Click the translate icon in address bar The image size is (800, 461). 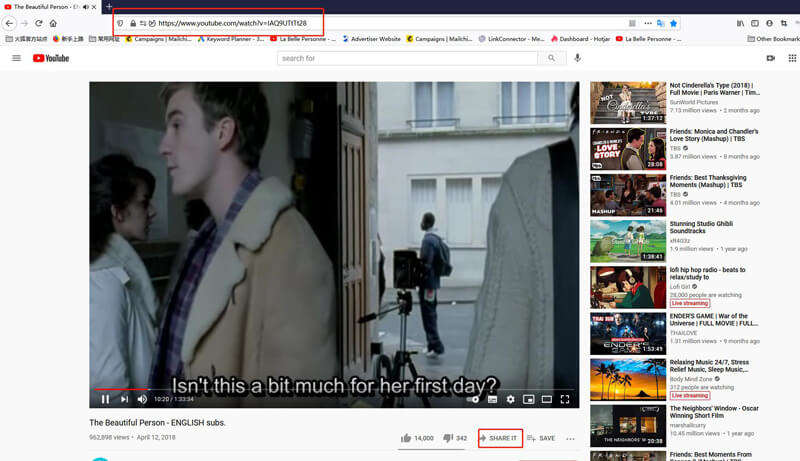661,23
